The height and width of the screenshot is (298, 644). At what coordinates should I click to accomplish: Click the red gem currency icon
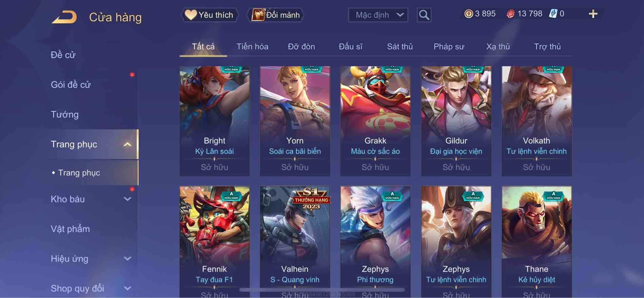click(x=510, y=14)
